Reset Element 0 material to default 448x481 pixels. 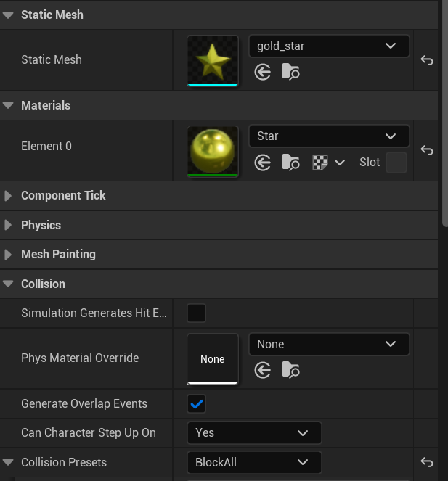click(x=427, y=150)
